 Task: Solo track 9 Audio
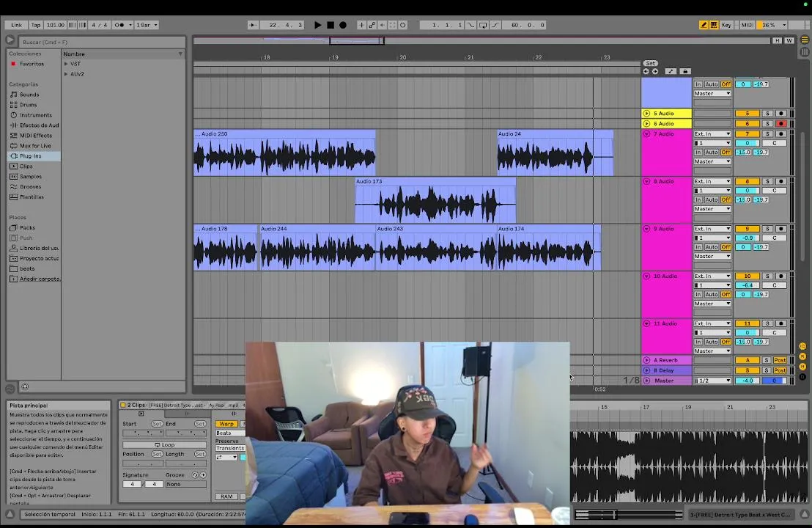[x=767, y=229]
